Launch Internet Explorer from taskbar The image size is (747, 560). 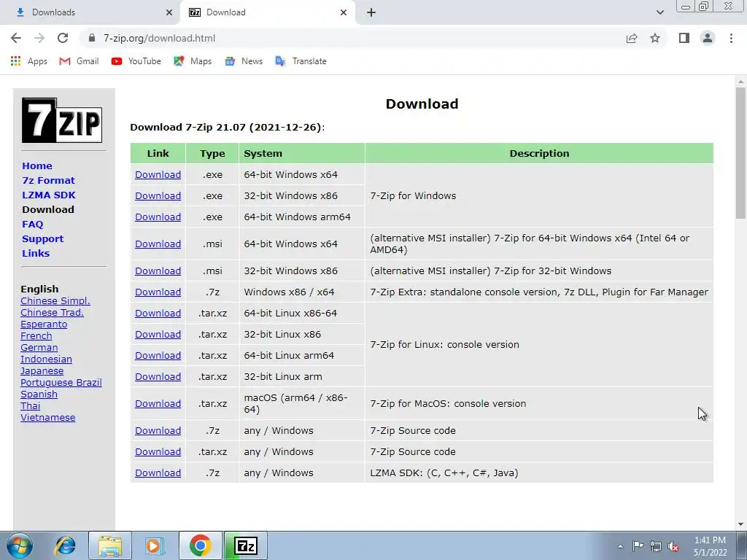[x=65, y=545]
